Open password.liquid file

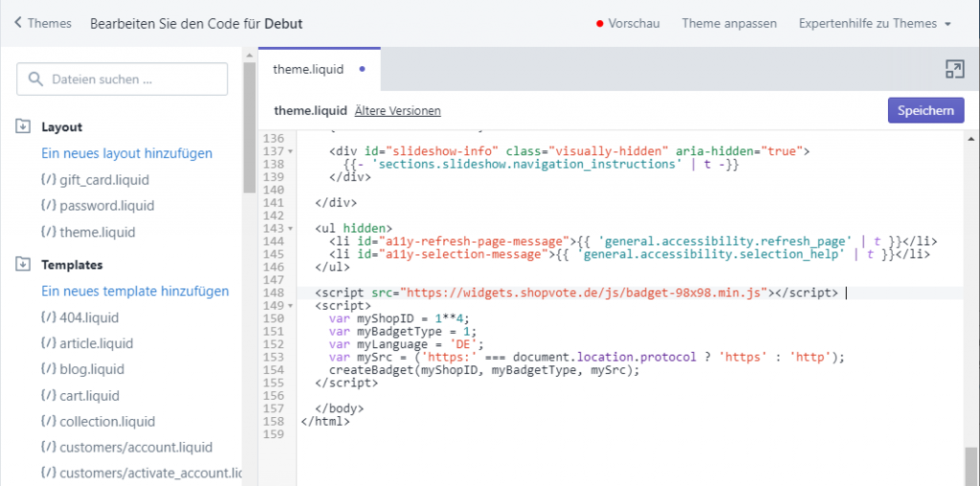pyautogui.click(x=107, y=206)
